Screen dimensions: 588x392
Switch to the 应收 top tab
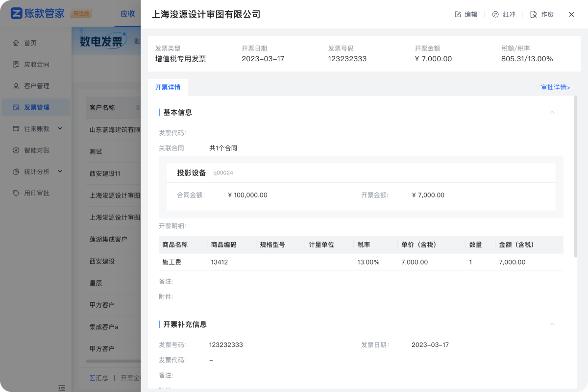pos(127,14)
